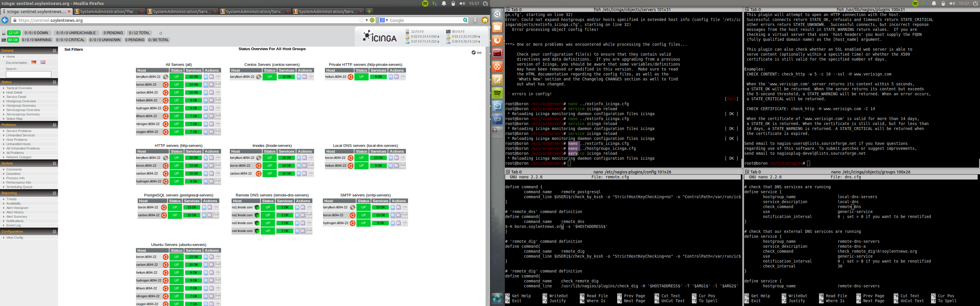Open search engine dropdown next to Google icon
980x306 pixels.
coord(387,20)
